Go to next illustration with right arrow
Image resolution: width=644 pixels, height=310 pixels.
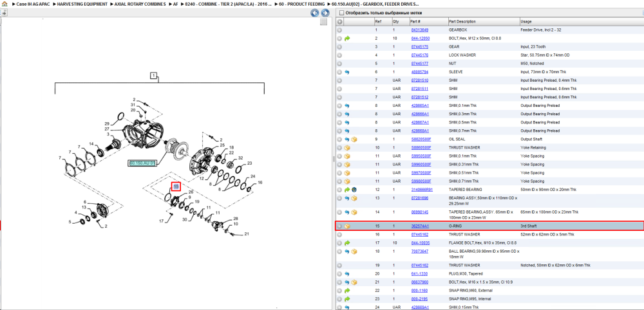pyautogui.click(x=325, y=13)
